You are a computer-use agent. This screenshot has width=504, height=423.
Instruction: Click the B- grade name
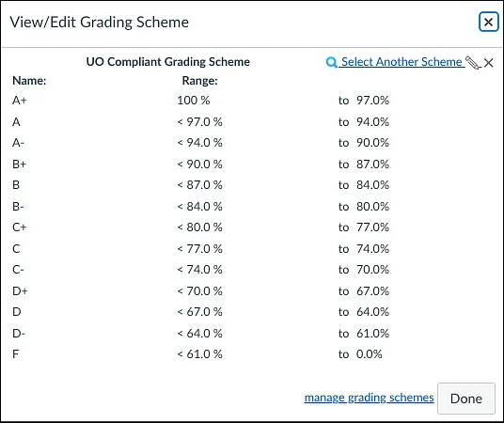(x=18, y=207)
